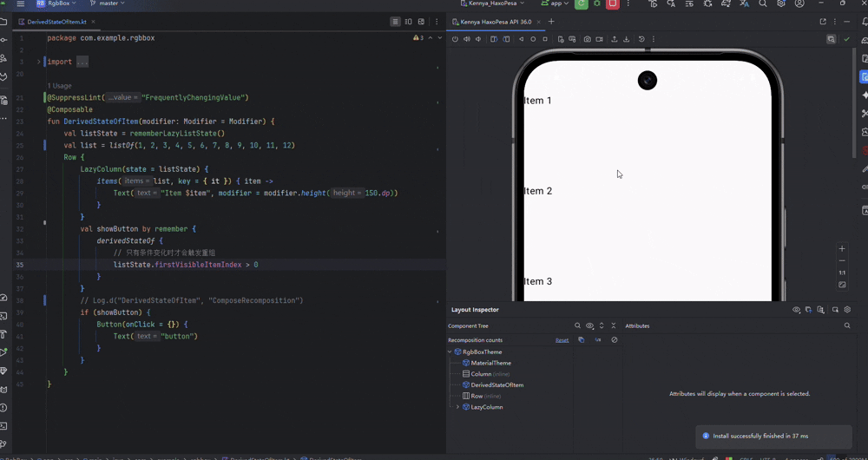Click the emulator snapshot restore icon

pos(641,39)
